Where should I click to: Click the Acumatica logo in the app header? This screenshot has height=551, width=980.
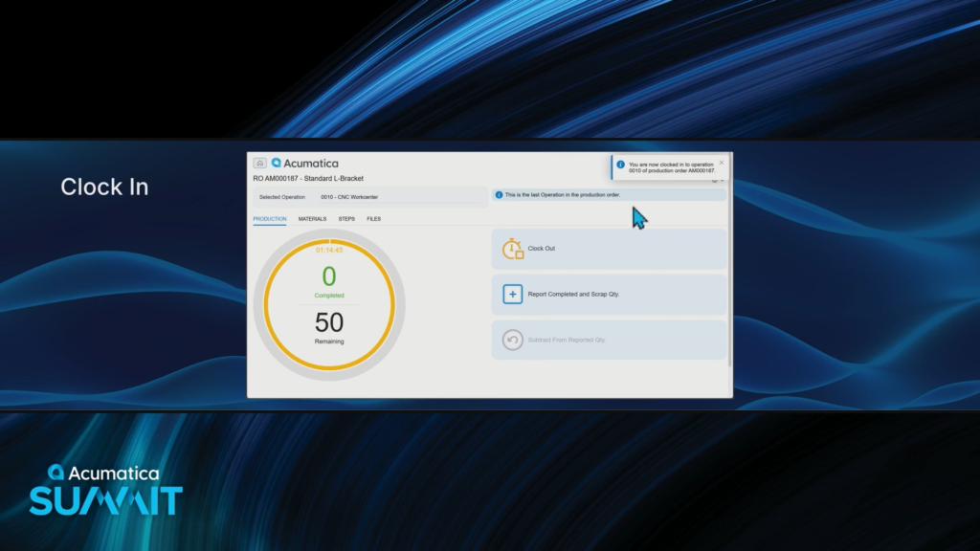click(304, 164)
